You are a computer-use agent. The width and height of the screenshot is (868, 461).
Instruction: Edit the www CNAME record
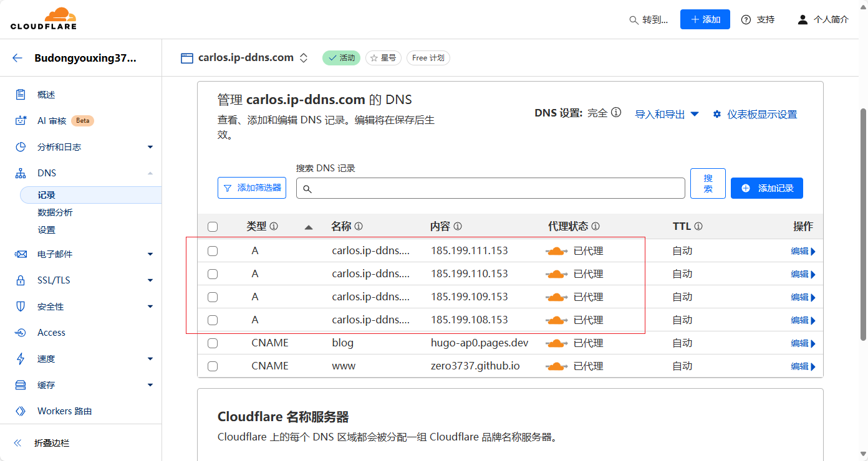[803, 366]
